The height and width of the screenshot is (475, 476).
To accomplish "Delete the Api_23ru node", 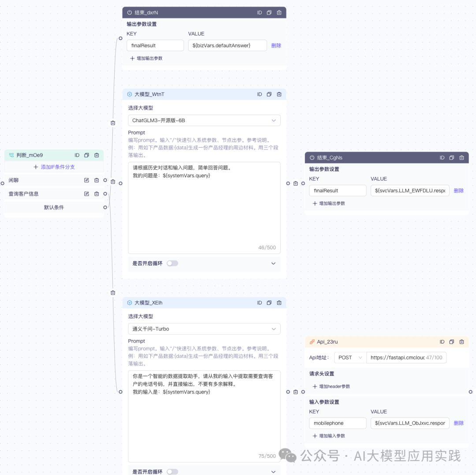I will point(461,342).
